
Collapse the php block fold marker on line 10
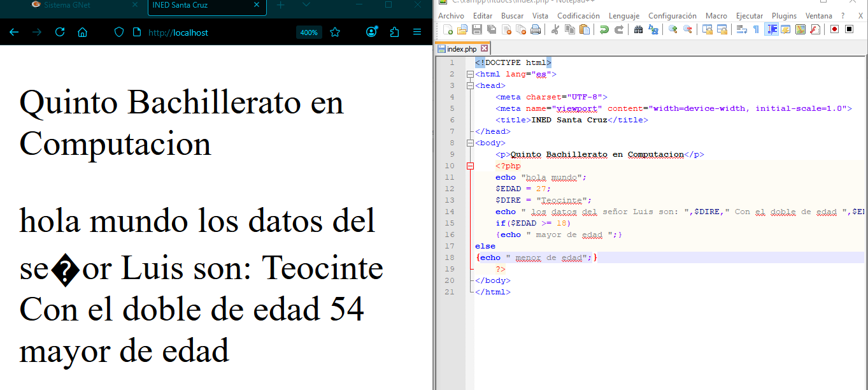(471, 166)
